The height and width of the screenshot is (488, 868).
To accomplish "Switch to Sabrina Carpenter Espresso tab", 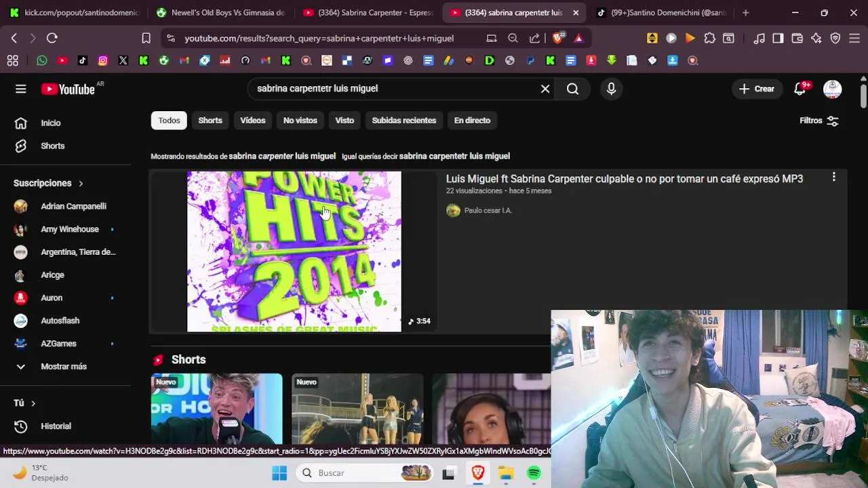I will click(x=368, y=13).
